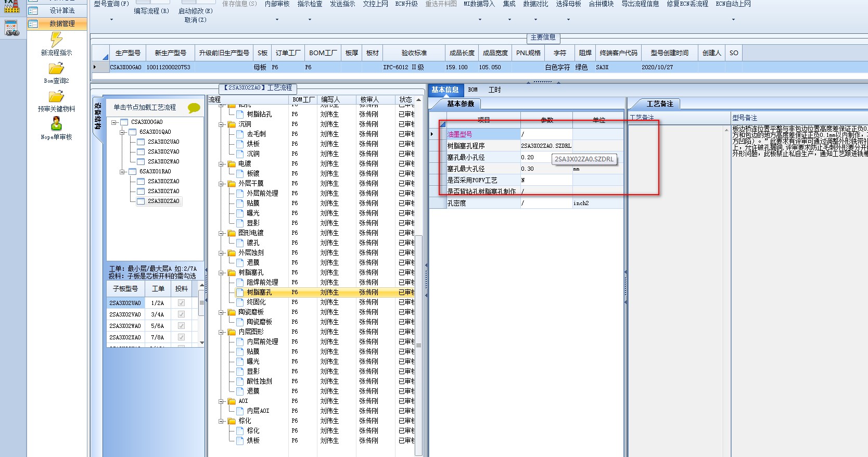This screenshot has height=457, width=868.
Task: Toggle 投料 checkbox for 2SA3X02VA0
Action: coord(181,314)
